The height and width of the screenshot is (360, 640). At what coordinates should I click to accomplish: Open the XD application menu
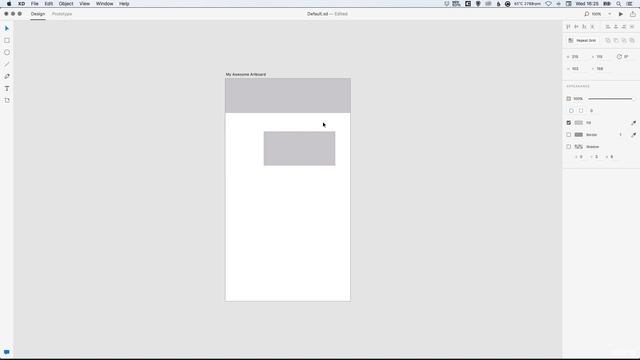[21, 4]
